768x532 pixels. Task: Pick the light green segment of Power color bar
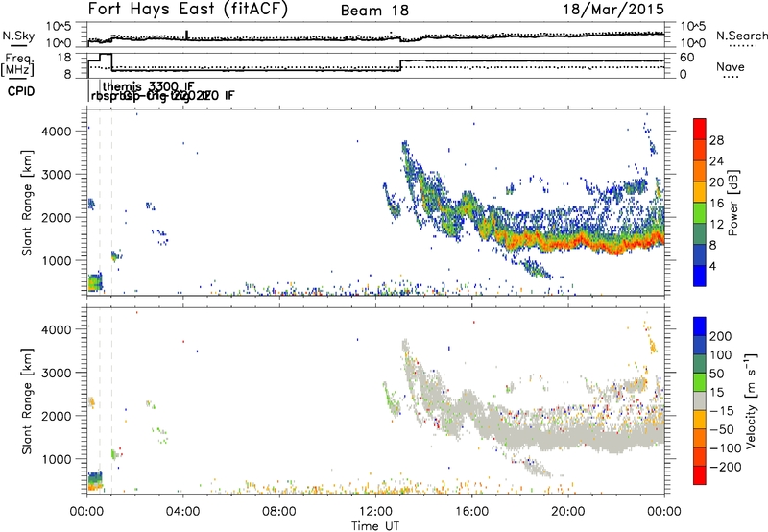pyautogui.click(x=700, y=213)
